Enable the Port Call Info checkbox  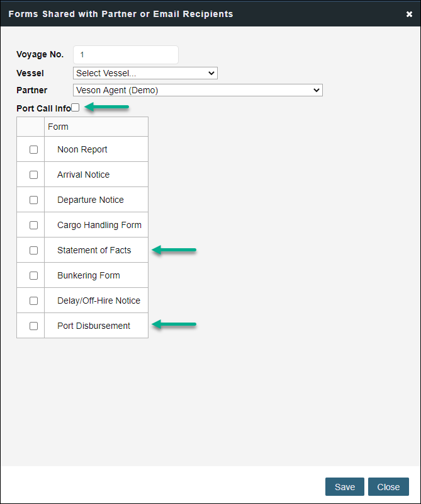pyautogui.click(x=76, y=108)
